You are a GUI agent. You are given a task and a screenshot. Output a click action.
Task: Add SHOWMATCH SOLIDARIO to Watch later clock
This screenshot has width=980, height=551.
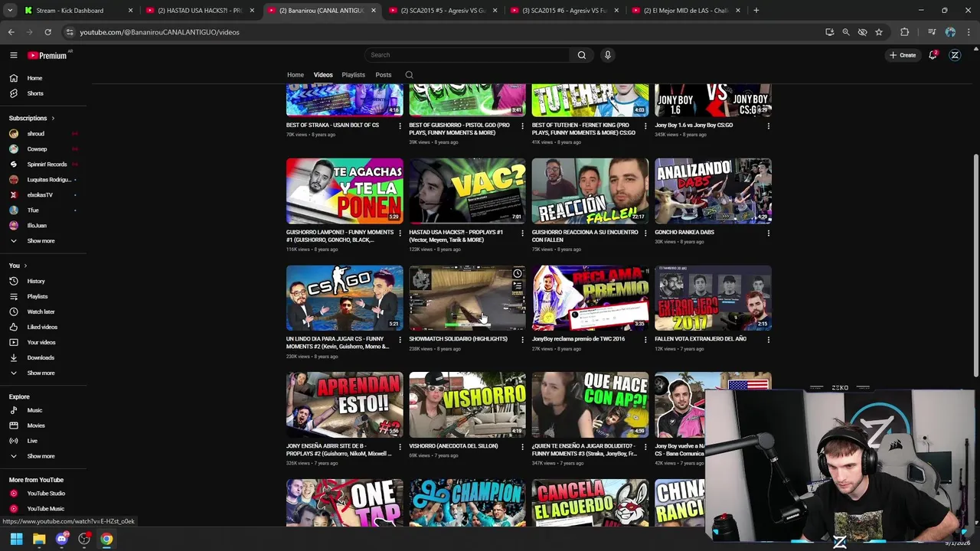518,274
